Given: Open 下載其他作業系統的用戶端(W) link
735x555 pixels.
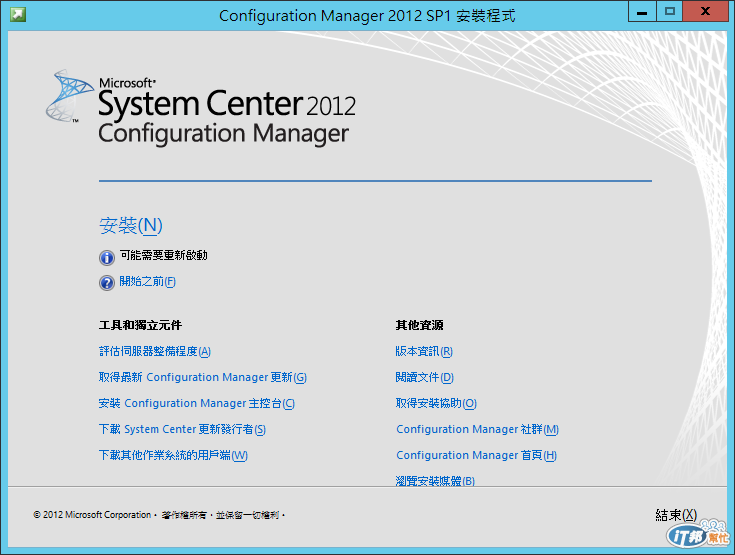Looking at the screenshot, I should click(173, 456).
